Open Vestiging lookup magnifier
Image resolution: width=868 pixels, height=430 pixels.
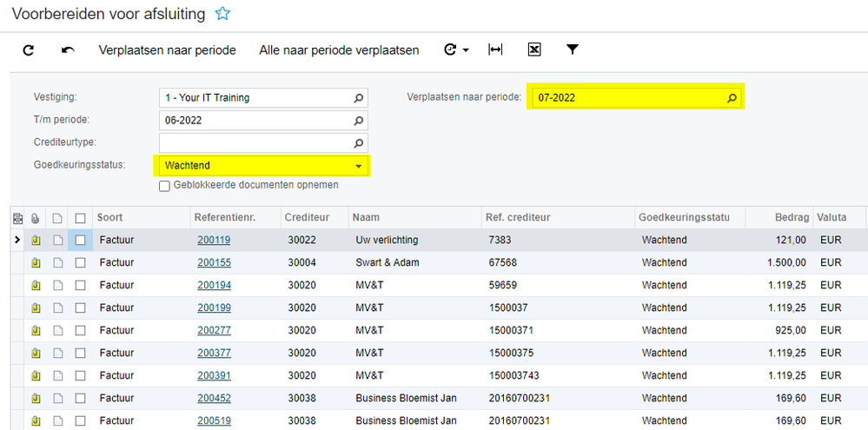[358, 98]
